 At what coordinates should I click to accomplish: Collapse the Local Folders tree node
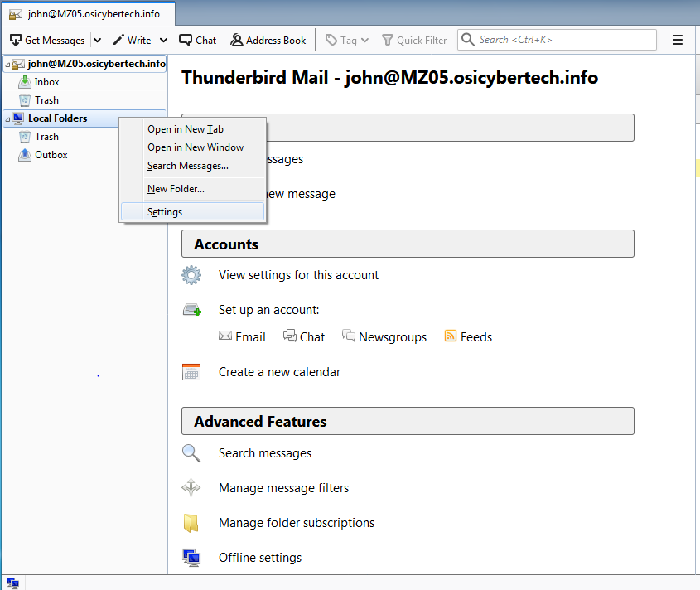tap(7, 119)
